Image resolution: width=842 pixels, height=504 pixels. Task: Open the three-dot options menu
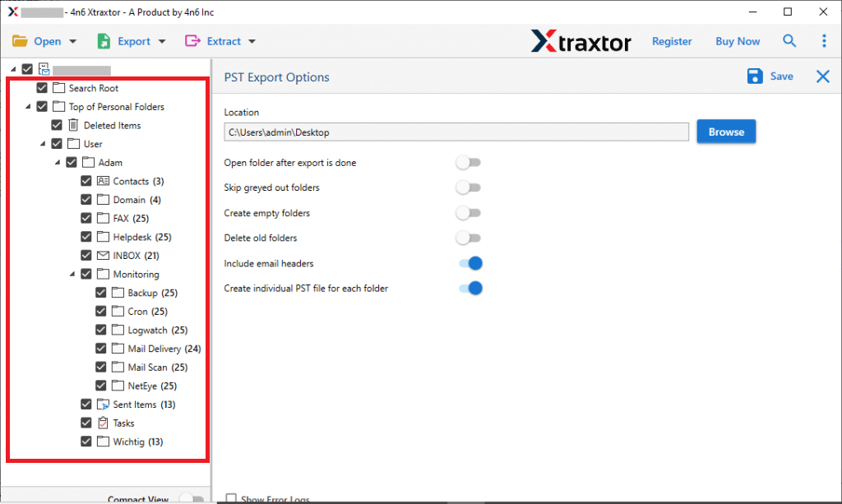[824, 40]
